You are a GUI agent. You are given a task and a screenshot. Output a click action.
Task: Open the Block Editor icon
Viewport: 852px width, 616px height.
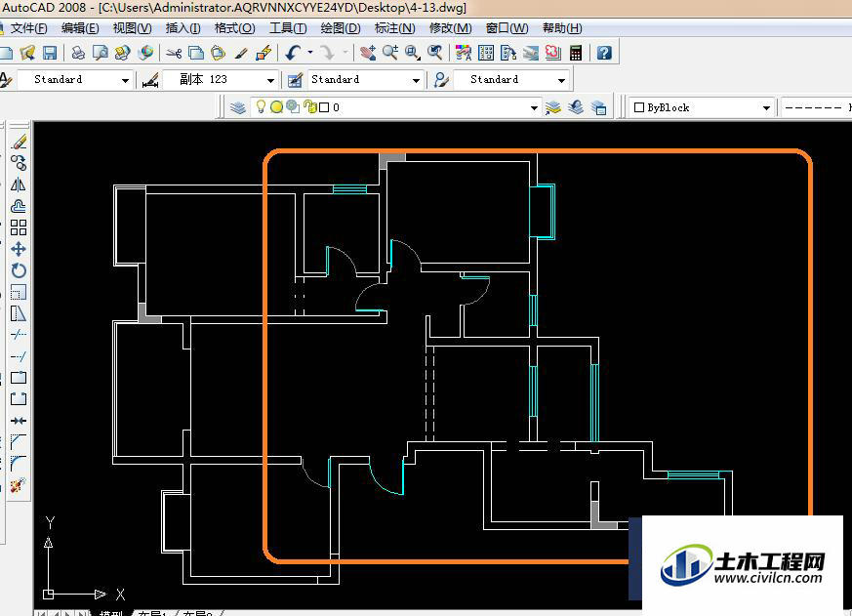(x=264, y=53)
